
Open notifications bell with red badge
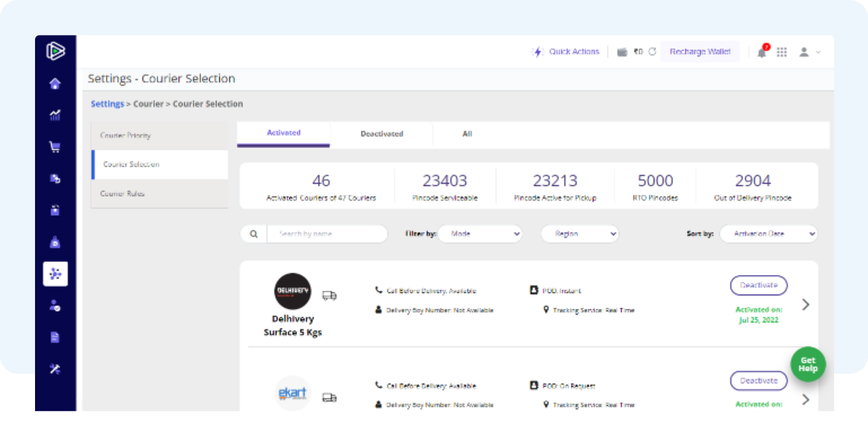(762, 51)
